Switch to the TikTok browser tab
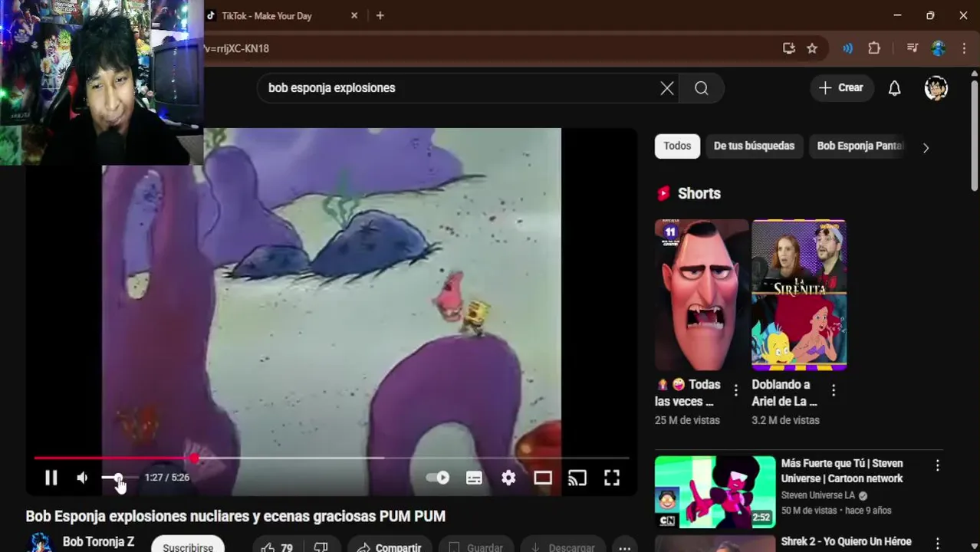The image size is (980, 552). (x=267, y=16)
